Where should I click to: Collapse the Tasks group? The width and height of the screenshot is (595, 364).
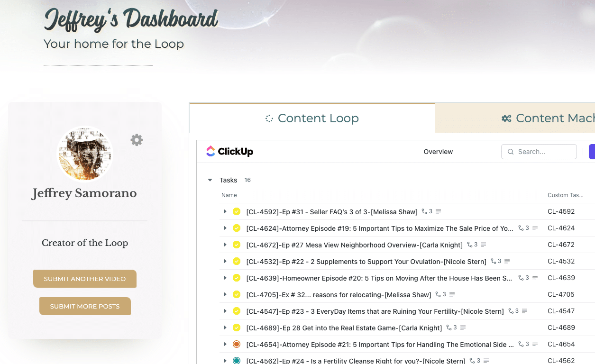(210, 180)
